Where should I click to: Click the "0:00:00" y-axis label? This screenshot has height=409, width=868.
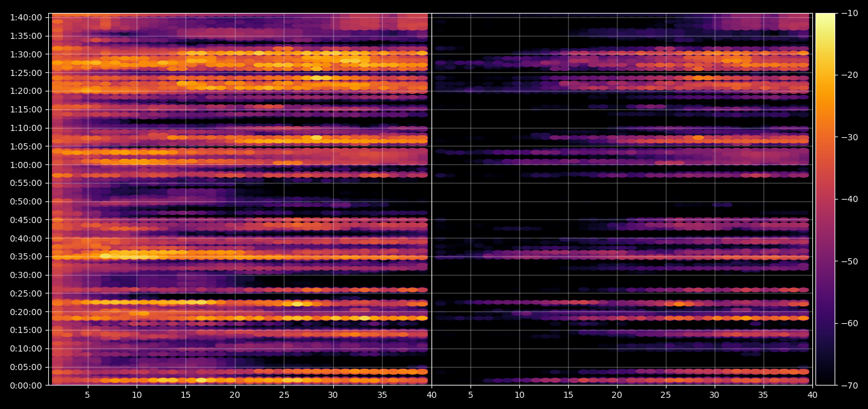[26, 386]
